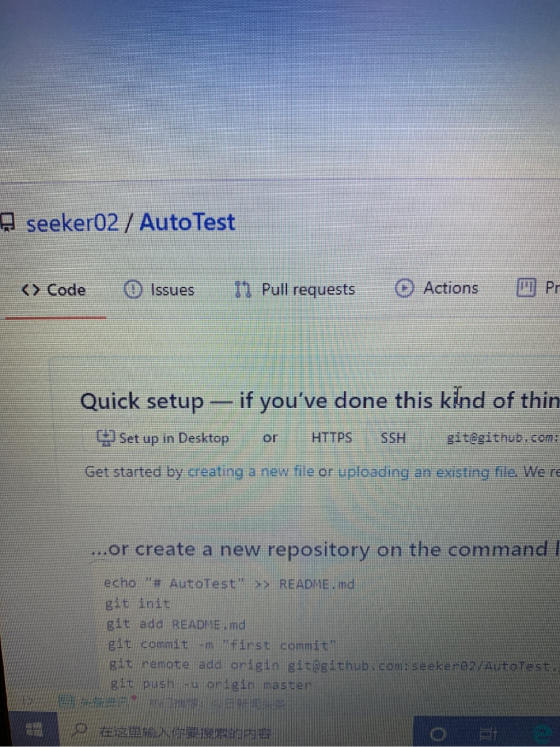Click the 'git remote add origin' command line

(x=334, y=665)
